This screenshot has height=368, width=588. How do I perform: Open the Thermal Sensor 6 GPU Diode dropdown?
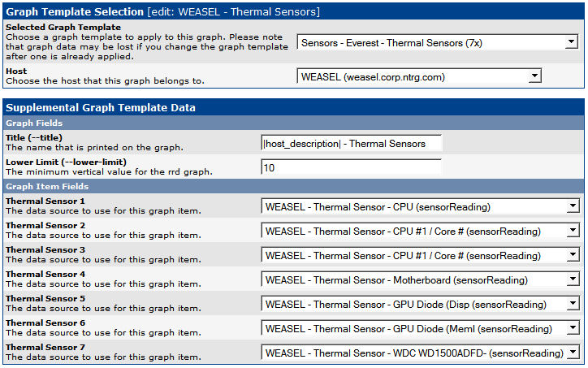point(420,328)
